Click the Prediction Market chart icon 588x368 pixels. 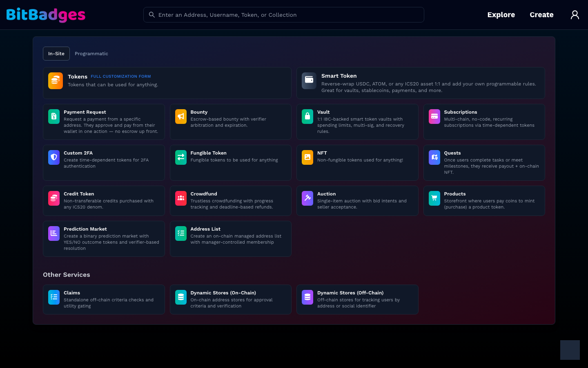click(x=54, y=233)
